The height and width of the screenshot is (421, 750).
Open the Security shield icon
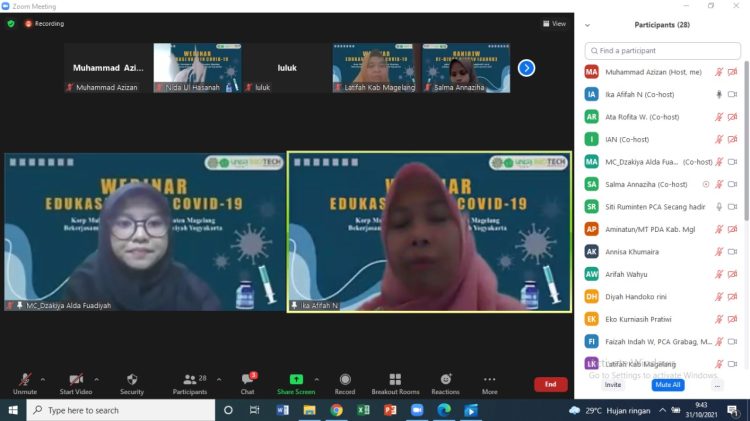point(132,380)
